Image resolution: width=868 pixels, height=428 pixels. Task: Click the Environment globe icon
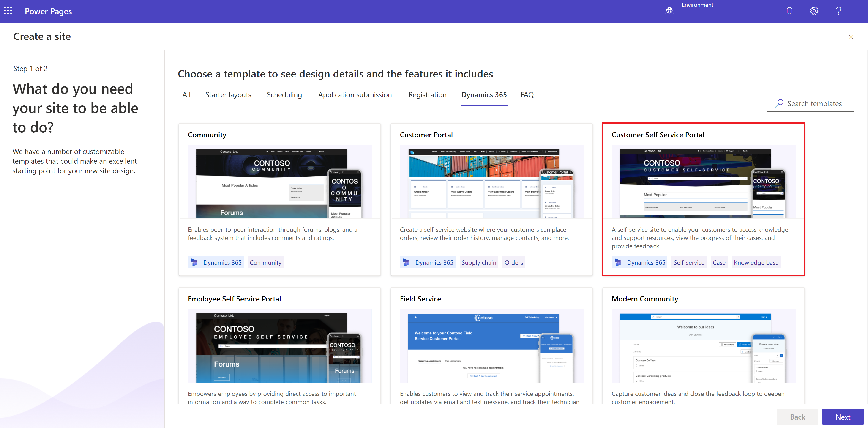(669, 11)
